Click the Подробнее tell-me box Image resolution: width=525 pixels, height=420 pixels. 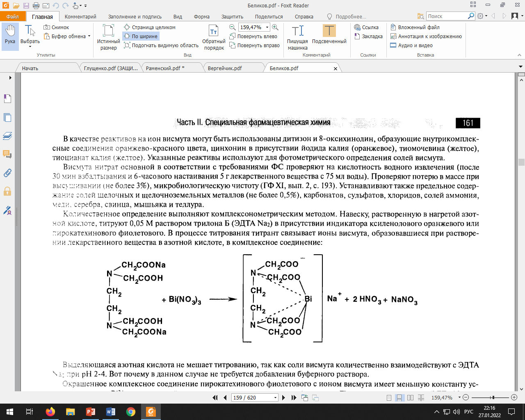[x=347, y=16]
